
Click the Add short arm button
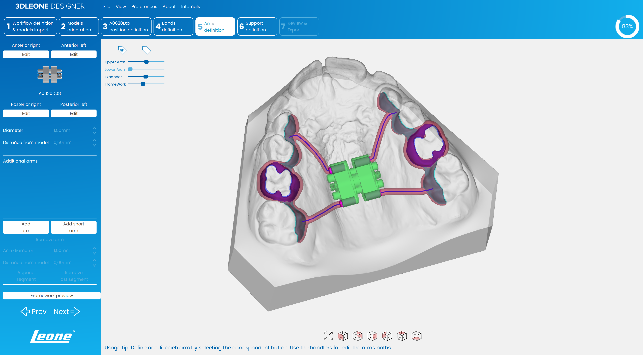pos(73,227)
